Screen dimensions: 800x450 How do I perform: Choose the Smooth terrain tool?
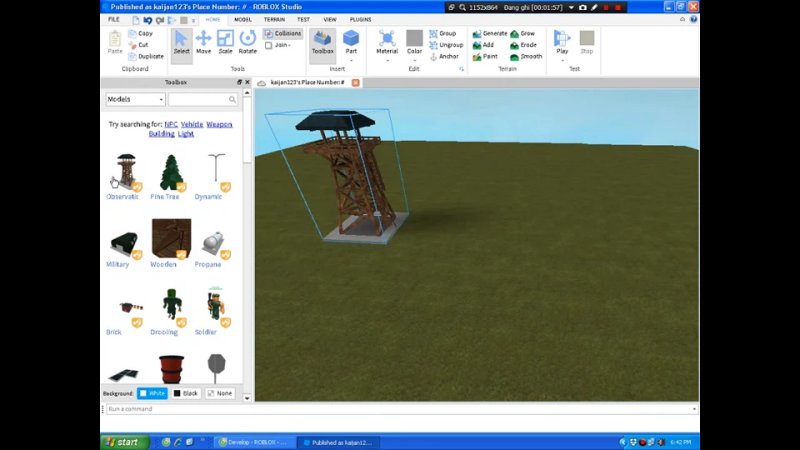pyautogui.click(x=526, y=57)
